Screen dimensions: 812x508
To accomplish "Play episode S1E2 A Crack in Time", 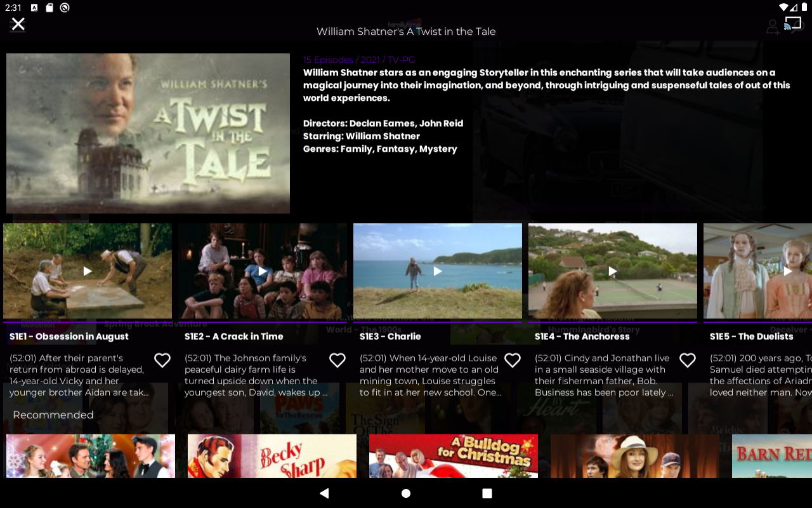I will pos(263,271).
